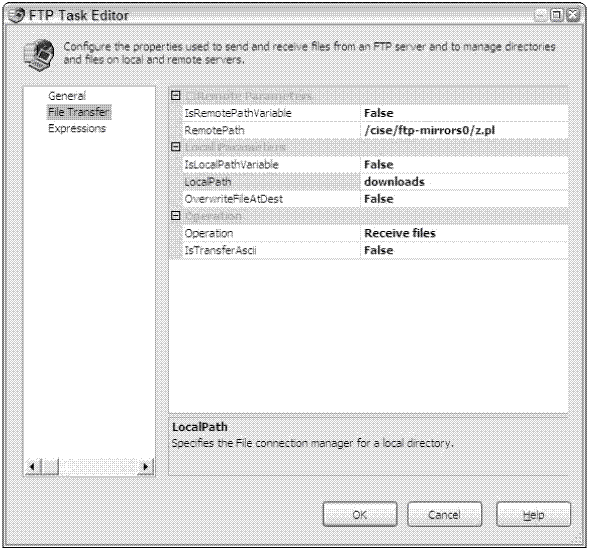Select the LocalPath property name
The image size is (589, 550).
click(271, 182)
